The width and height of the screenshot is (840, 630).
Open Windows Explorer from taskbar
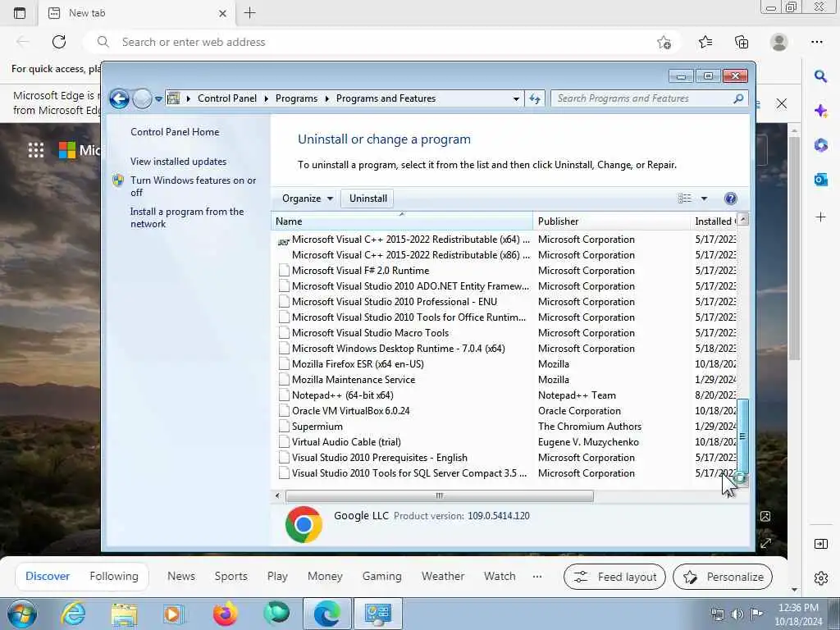(125, 614)
